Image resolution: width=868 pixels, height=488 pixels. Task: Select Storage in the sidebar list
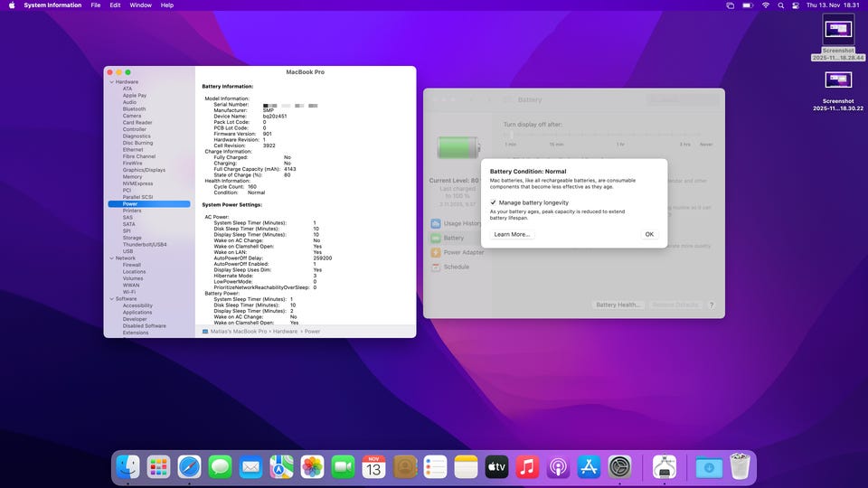pyautogui.click(x=132, y=238)
